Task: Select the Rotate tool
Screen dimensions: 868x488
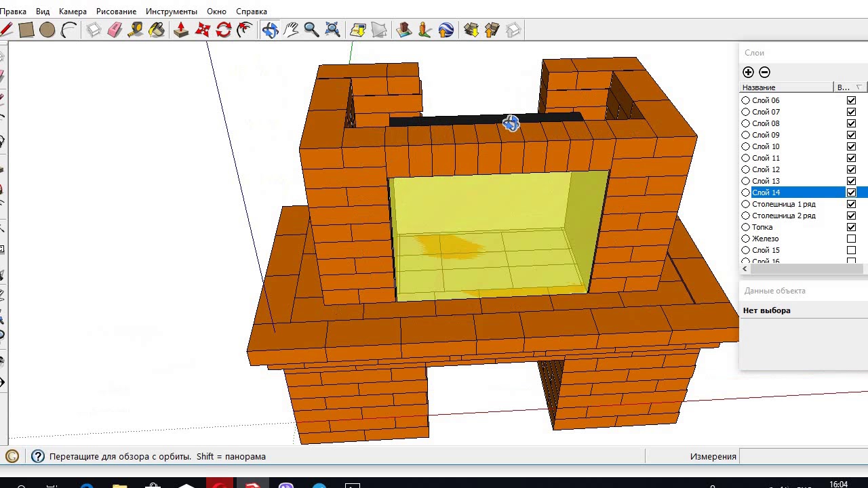Action: click(x=223, y=30)
